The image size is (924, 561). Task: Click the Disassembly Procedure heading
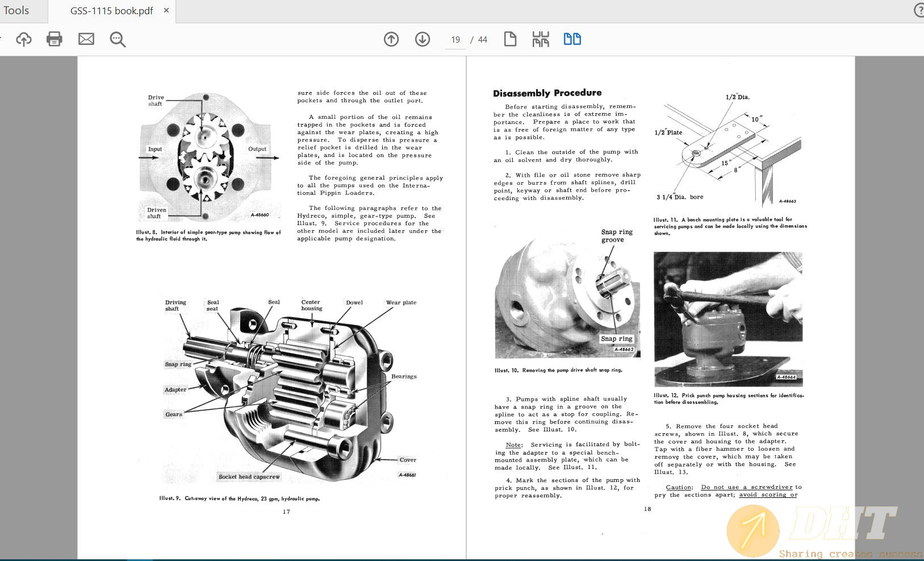pyautogui.click(x=547, y=93)
